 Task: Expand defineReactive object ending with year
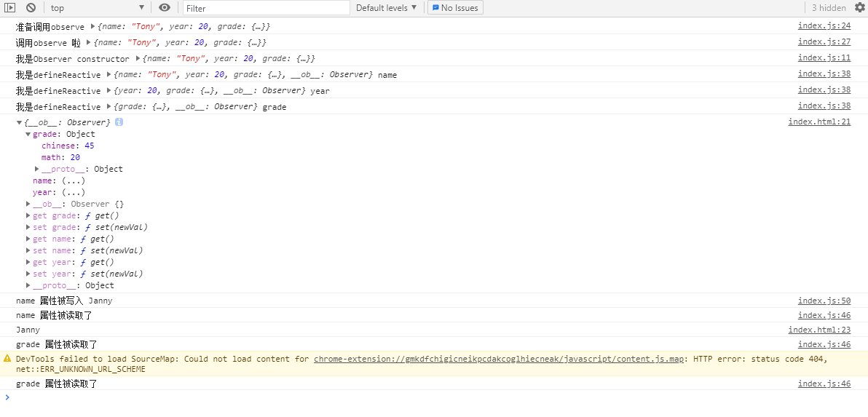coord(108,90)
